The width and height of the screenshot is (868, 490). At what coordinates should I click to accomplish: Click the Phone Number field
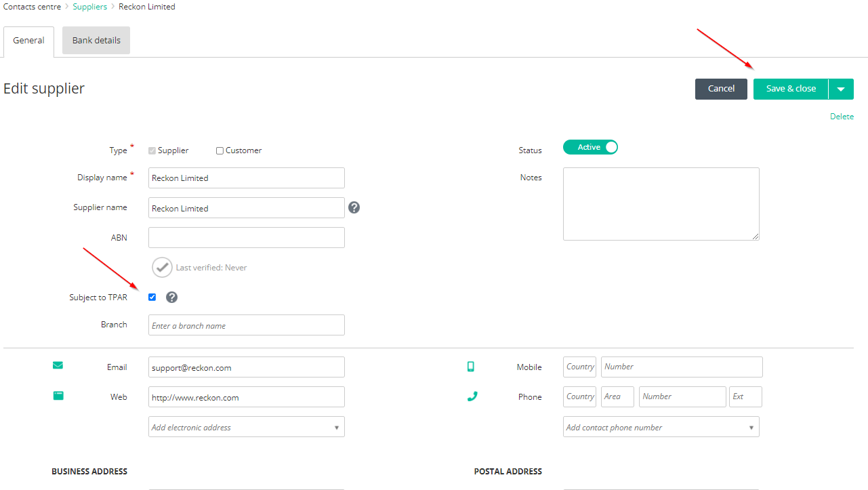pyautogui.click(x=682, y=396)
